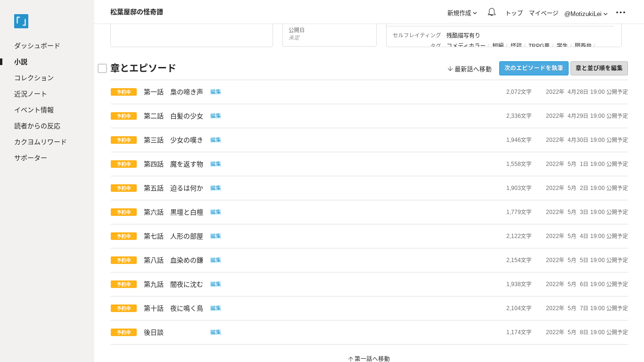This screenshot has height=362, width=644.
Task: Open episode 第五話 迫るは何か
Action: pos(173,188)
